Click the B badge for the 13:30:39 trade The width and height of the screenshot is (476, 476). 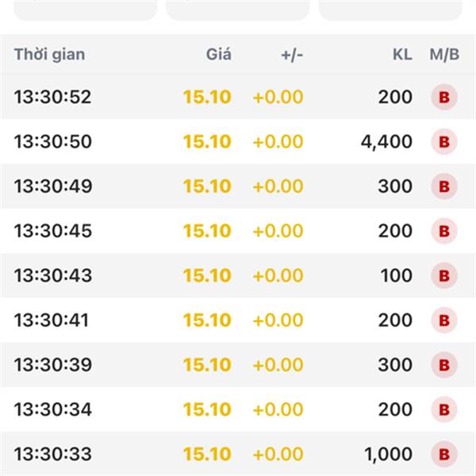pyautogui.click(x=444, y=365)
